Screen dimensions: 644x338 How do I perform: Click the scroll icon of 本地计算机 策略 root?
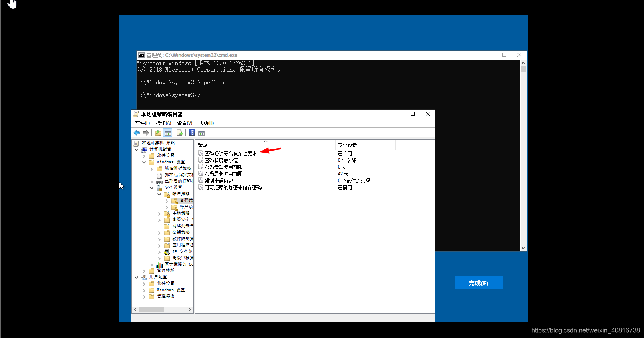click(x=137, y=143)
